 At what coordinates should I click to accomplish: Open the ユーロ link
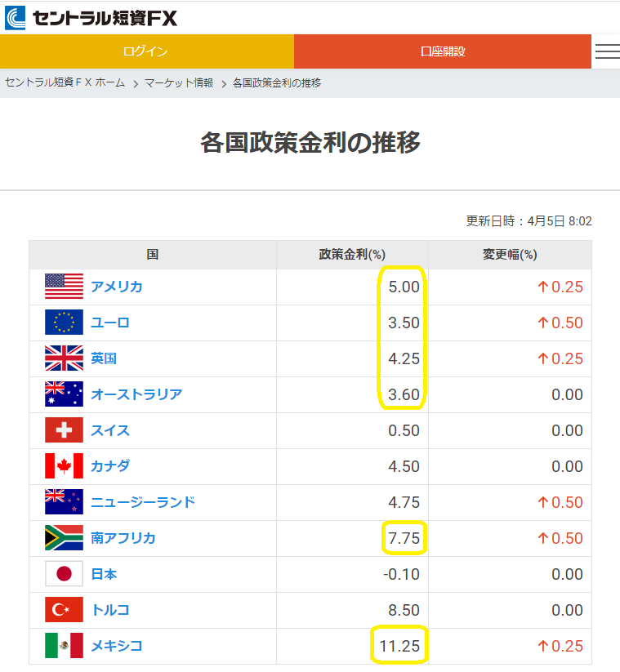(x=110, y=323)
